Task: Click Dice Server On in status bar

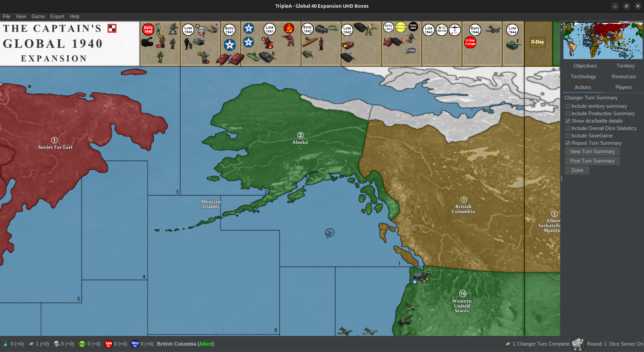Action: coord(626,344)
